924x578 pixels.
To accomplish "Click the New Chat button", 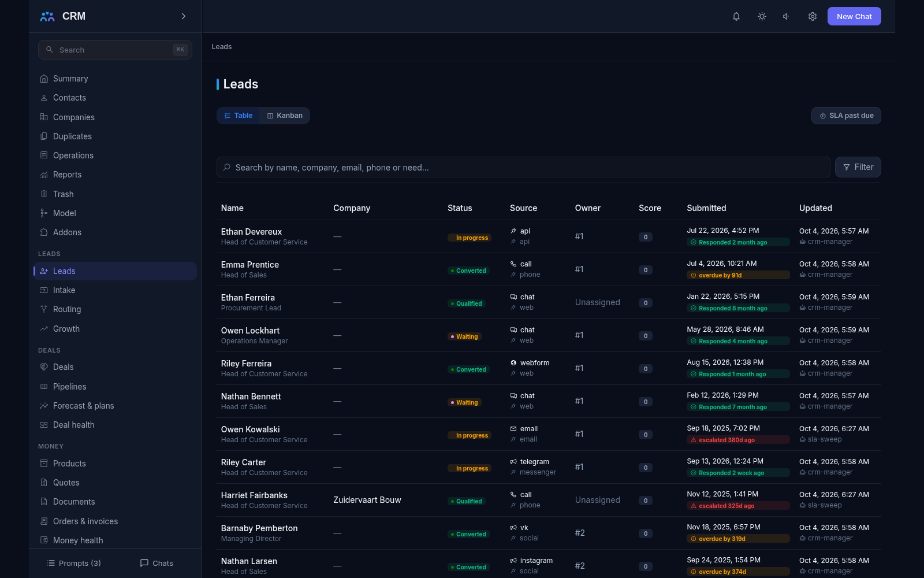I will pos(854,16).
